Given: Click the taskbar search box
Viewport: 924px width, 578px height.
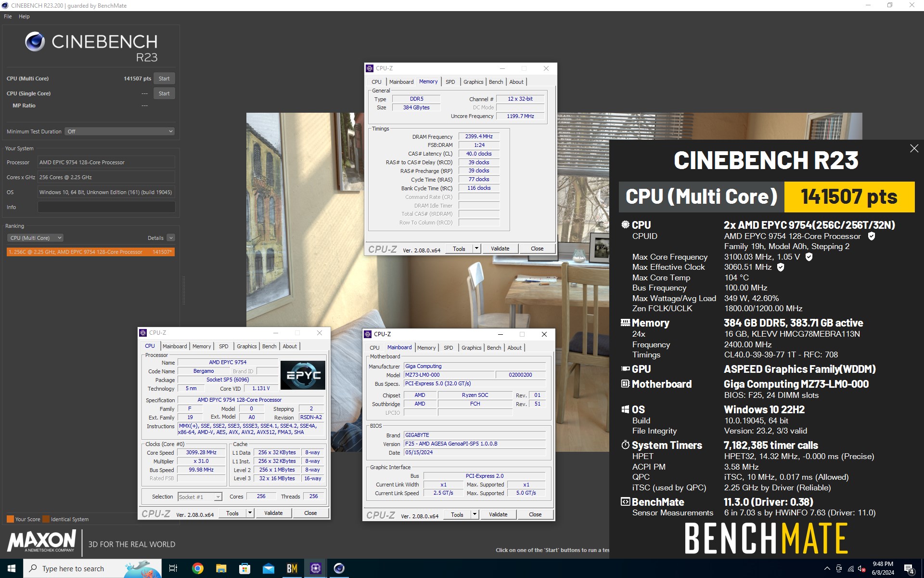Looking at the screenshot, I should point(92,568).
